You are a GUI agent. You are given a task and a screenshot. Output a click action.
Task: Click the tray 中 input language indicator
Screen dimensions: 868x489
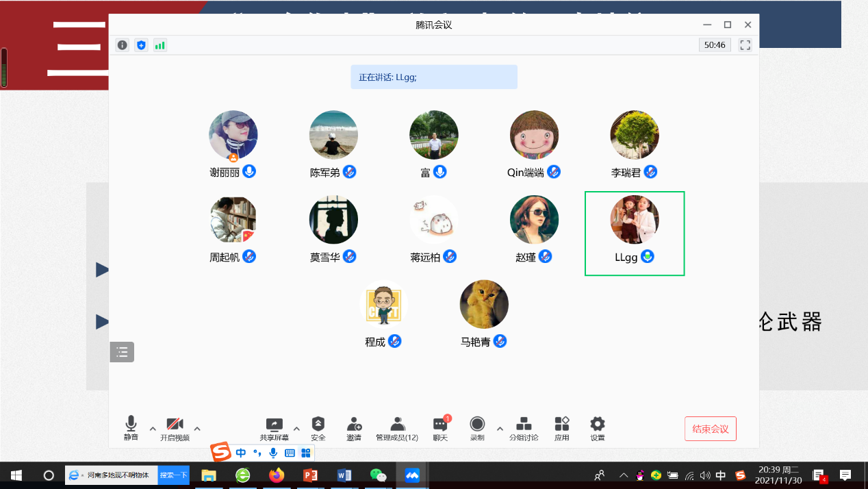click(721, 475)
